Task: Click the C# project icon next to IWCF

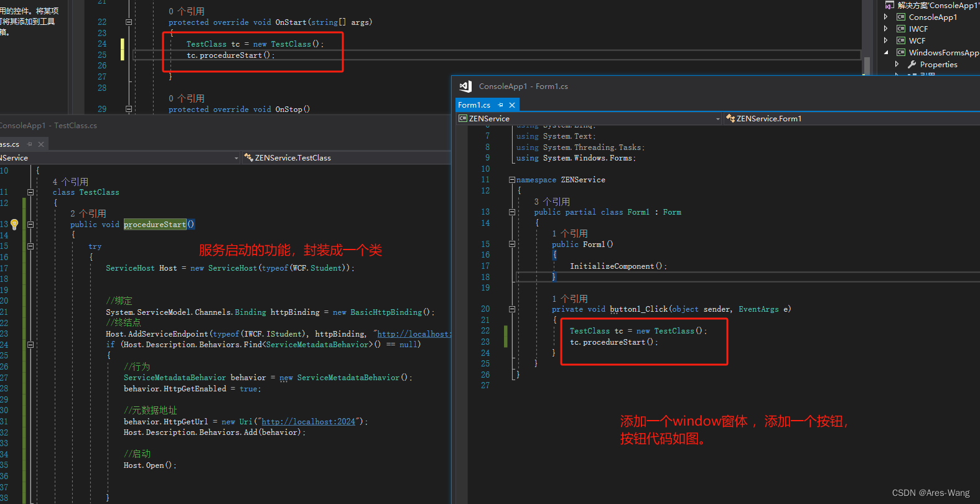Action: pos(900,29)
